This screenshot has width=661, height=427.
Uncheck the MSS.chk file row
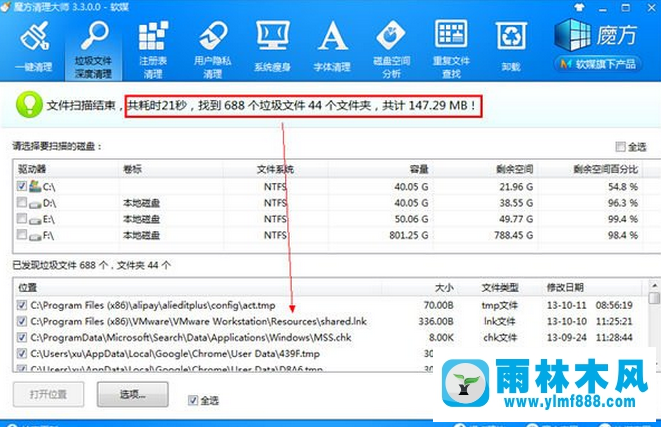click(x=22, y=337)
